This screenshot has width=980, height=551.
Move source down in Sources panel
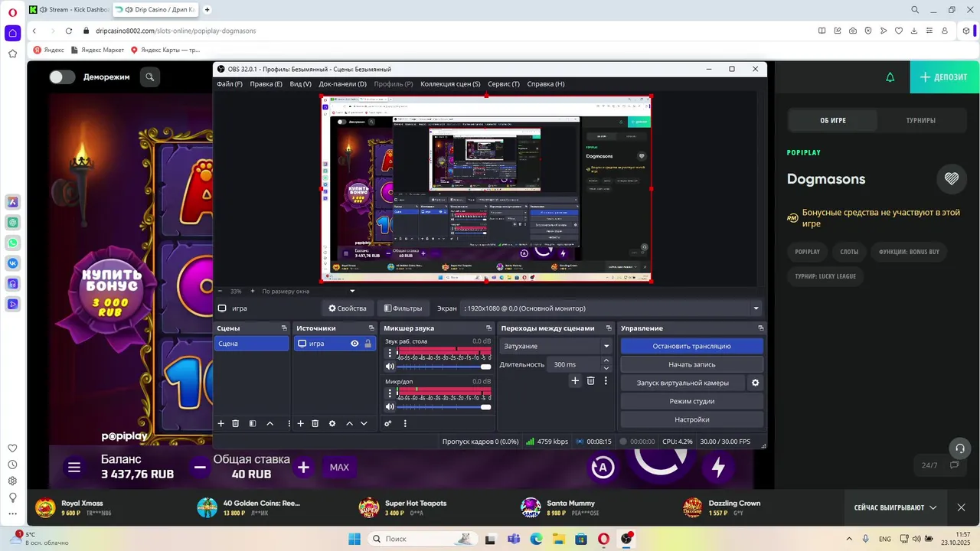click(364, 423)
